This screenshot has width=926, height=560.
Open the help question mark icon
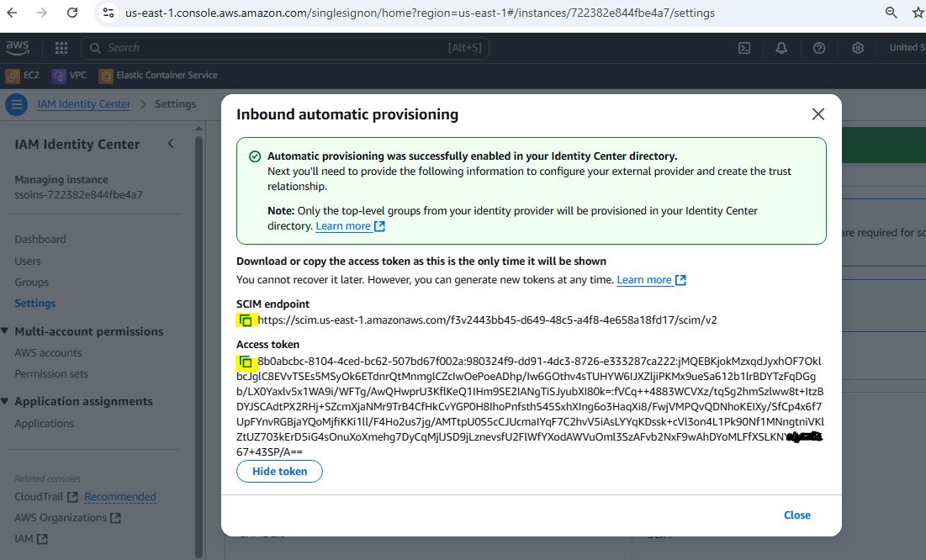tap(820, 48)
